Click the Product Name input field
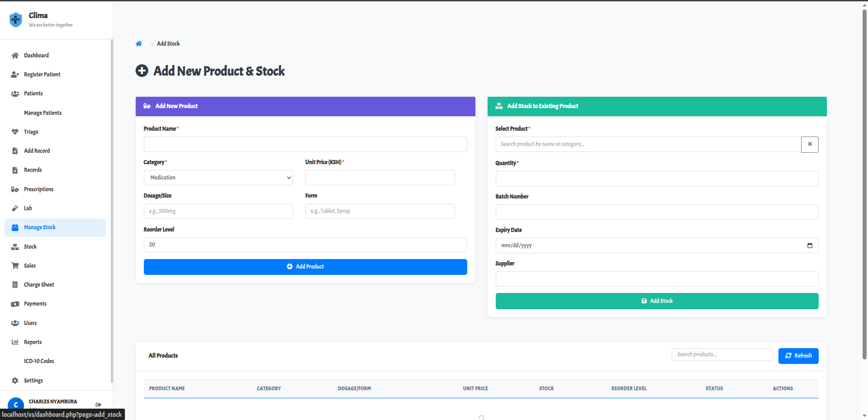Image resolution: width=868 pixels, height=420 pixels. tap(305, 144)
